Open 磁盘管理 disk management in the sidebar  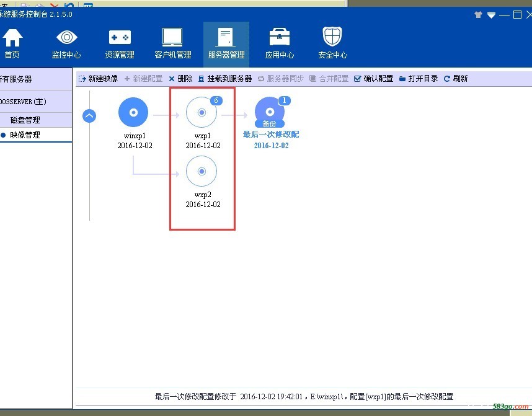[x=35, y=120]
